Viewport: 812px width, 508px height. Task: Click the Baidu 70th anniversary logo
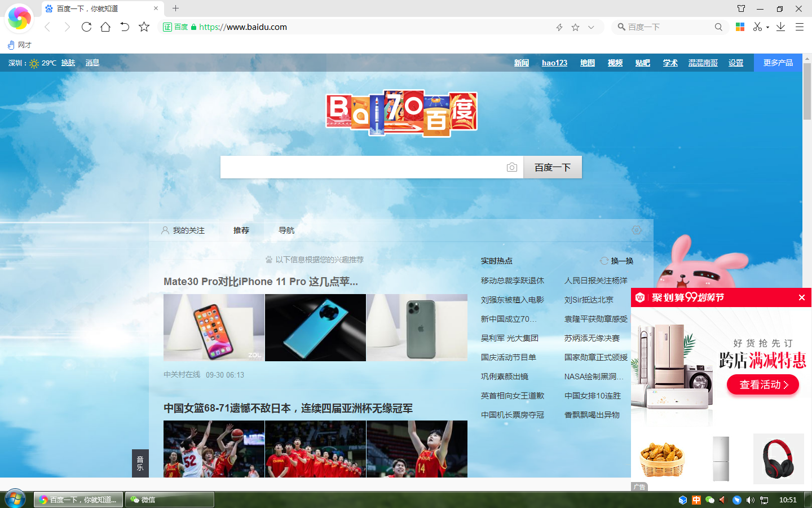click(x=401, y=113)
